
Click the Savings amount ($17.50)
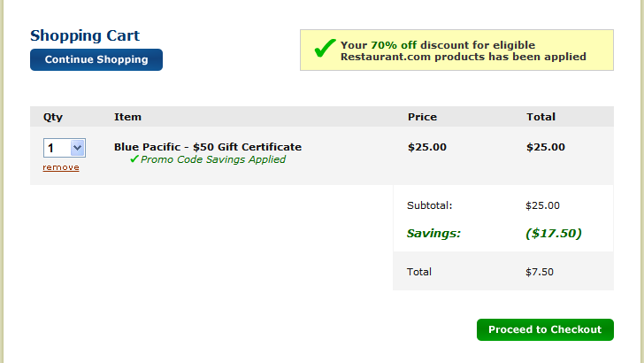[x=554, y=234]
